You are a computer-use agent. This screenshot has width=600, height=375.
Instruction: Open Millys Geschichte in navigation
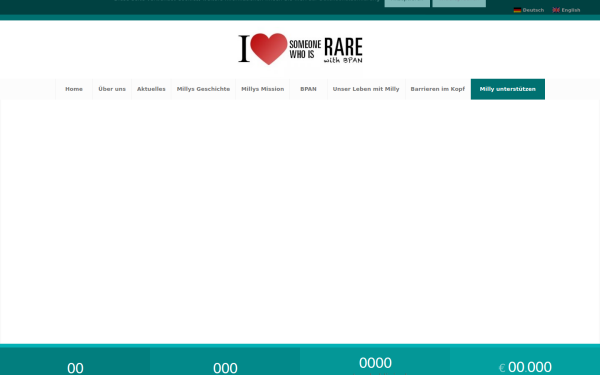(203, 89)
